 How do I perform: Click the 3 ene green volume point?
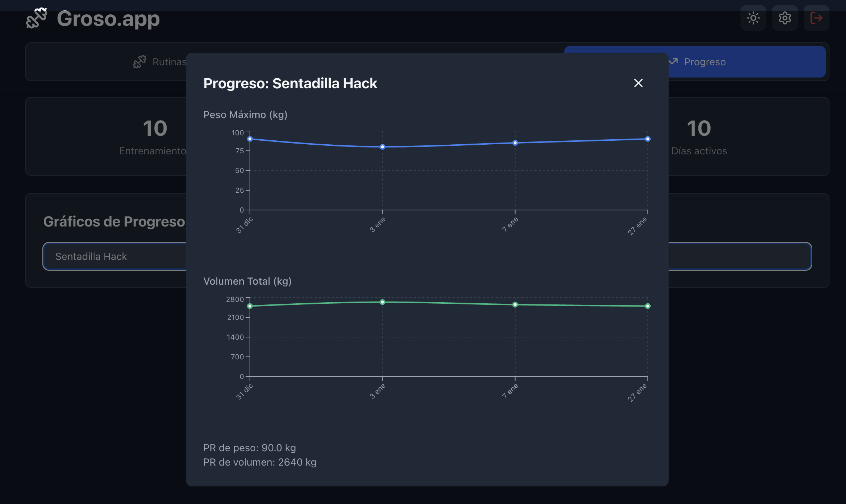[x=382, y=302]
